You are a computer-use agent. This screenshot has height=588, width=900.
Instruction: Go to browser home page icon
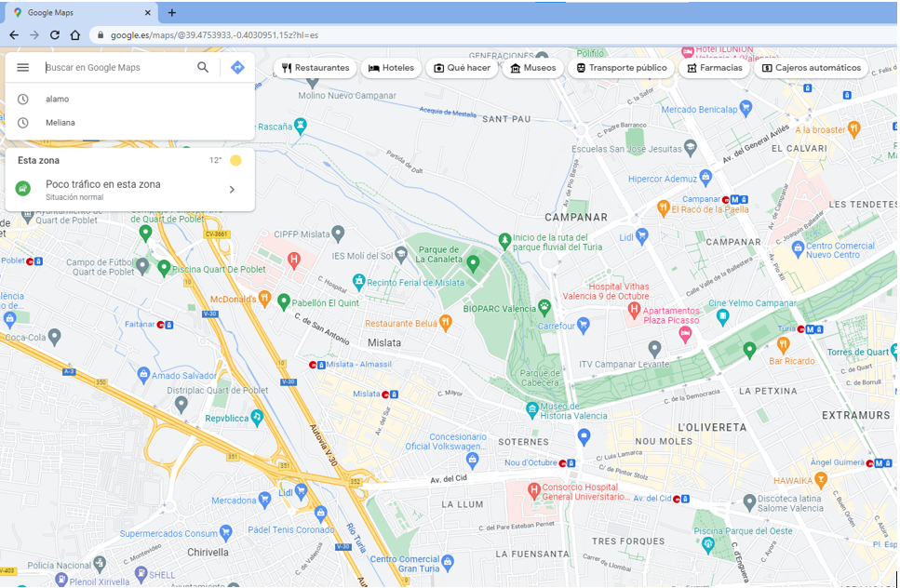pos(75,35)
